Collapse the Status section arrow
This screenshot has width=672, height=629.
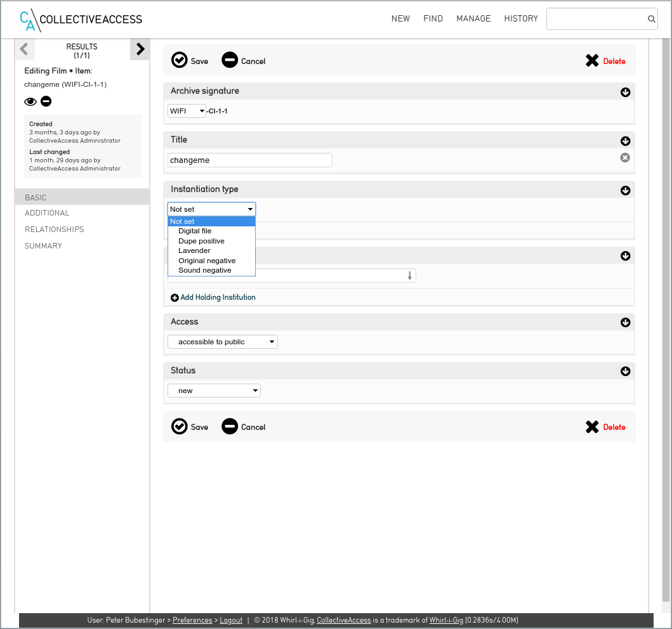625,372
